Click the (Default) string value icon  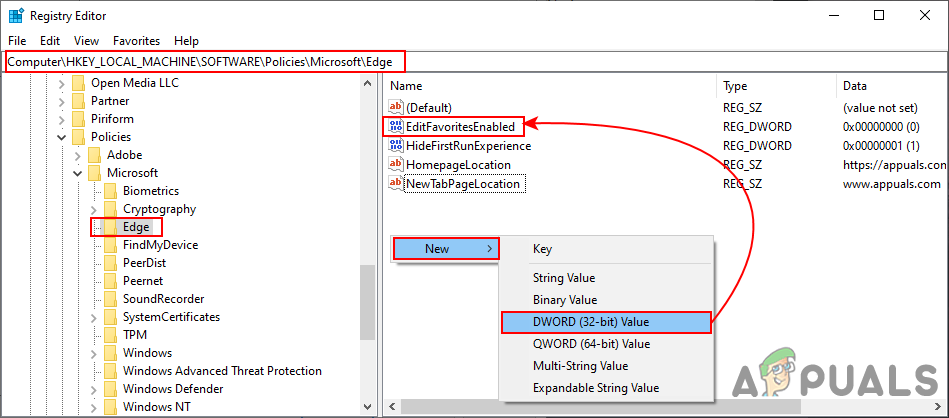coord(395,107)
